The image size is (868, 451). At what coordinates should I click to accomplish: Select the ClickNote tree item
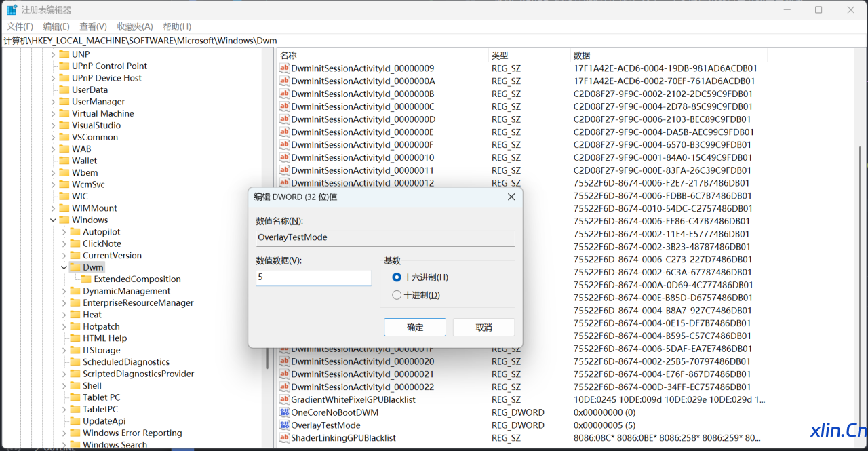[102, 243]
